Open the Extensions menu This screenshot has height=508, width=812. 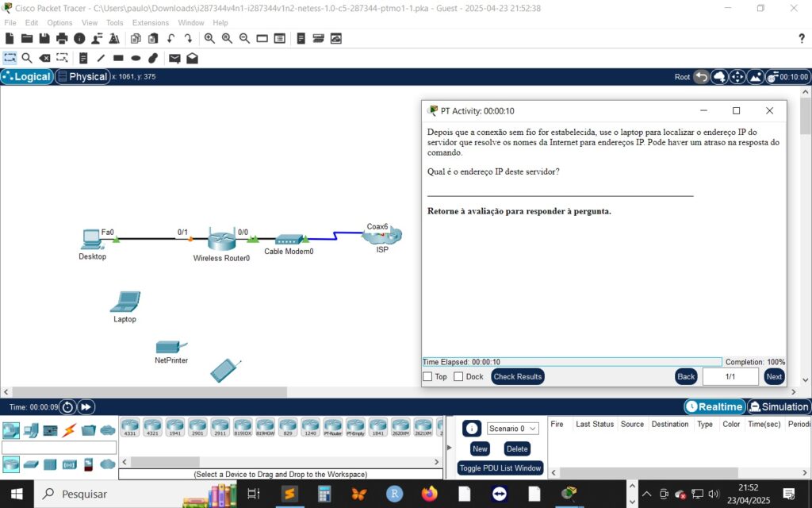(150, 23)
